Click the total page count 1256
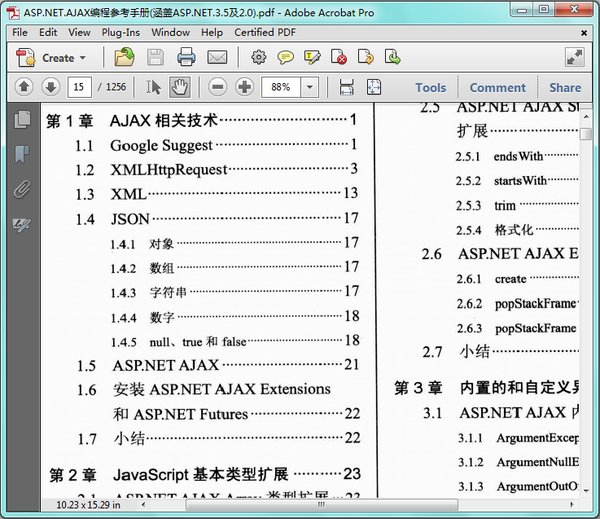600x519 pixels. (x=116, y=87)
